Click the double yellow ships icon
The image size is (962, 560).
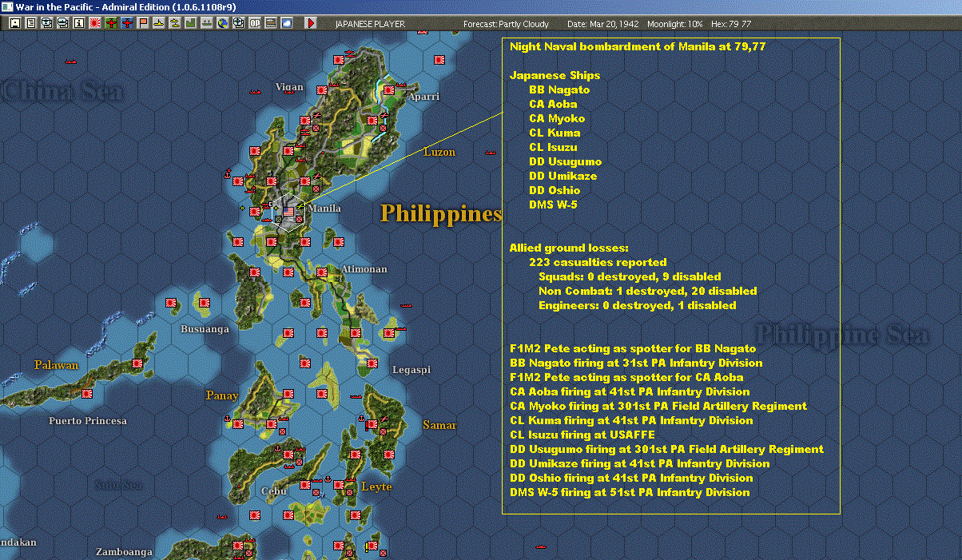tap(175, 23)
